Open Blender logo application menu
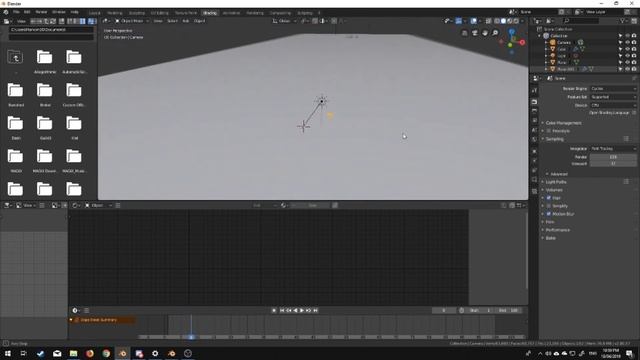 pos(6,12)
